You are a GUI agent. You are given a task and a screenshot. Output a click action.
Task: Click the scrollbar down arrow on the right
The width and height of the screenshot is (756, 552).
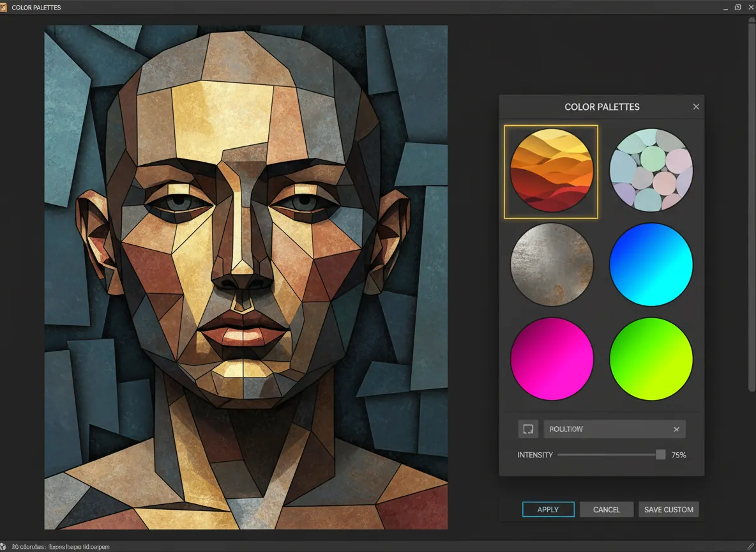click(x=751, y=535)
